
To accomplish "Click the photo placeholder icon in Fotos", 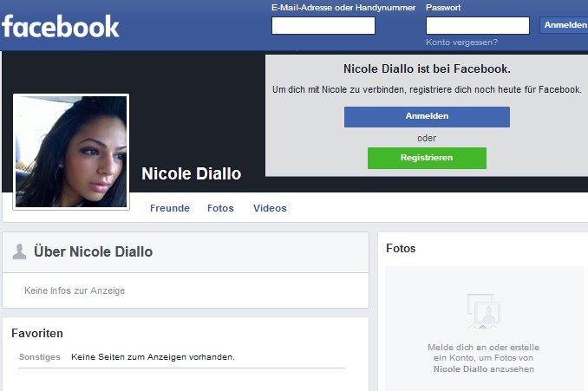I will click(x=483, y=310).
